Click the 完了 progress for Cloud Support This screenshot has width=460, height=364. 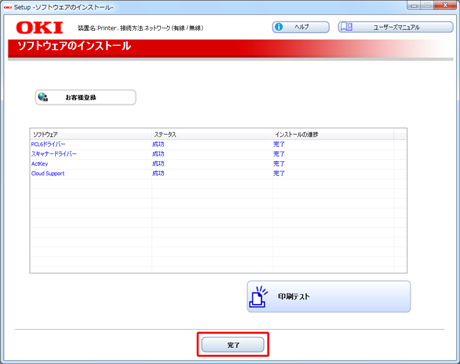pos(279,173)
